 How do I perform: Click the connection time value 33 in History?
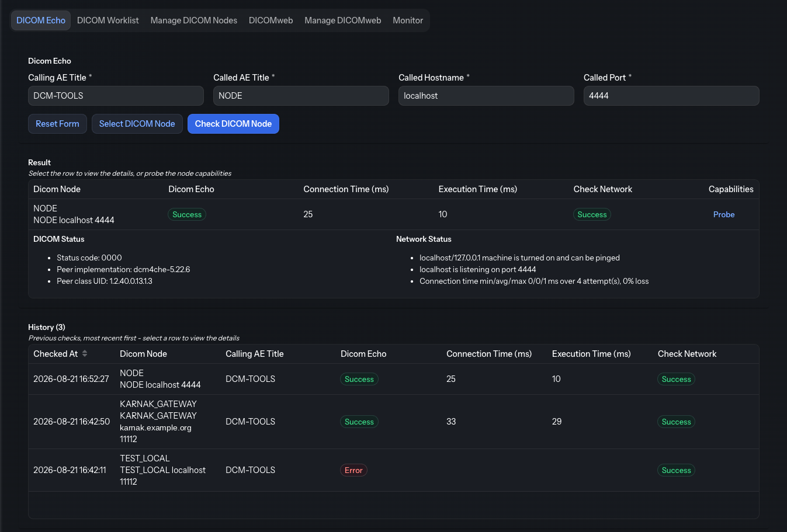(451, 422)
